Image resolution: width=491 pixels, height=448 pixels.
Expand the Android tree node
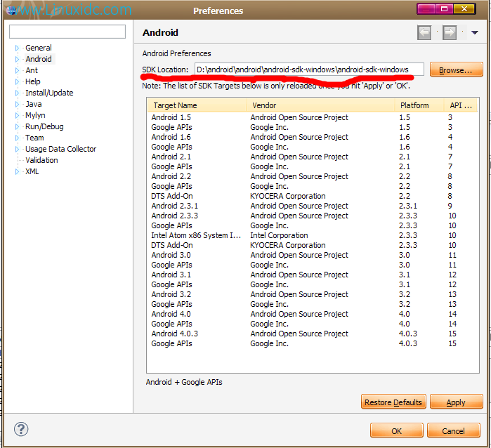17,59
